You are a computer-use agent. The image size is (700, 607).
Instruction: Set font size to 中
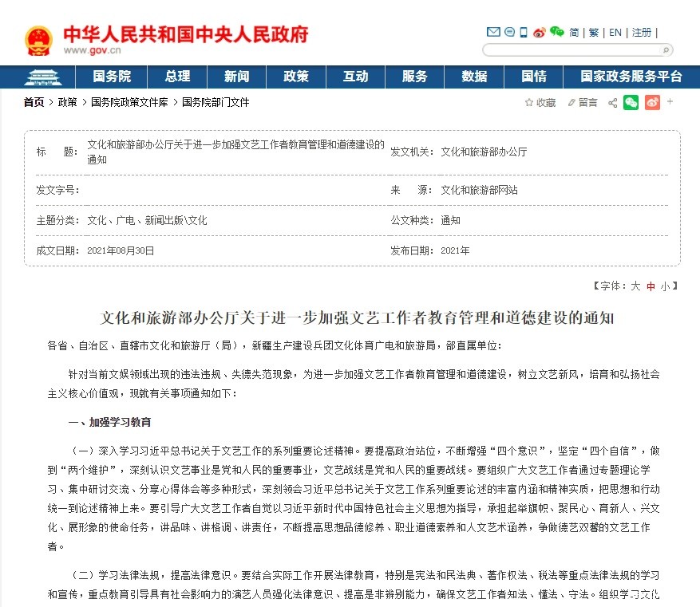click(651, 286)
